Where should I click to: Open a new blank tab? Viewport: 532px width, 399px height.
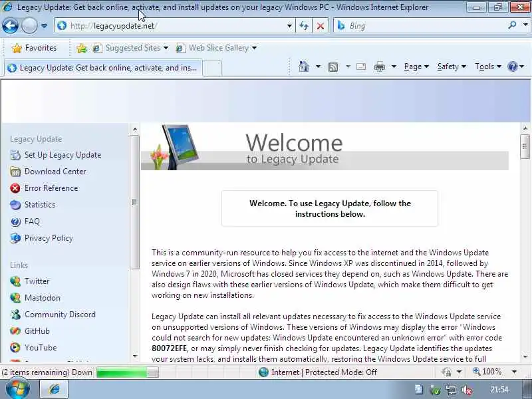click(x=212, y=68)
